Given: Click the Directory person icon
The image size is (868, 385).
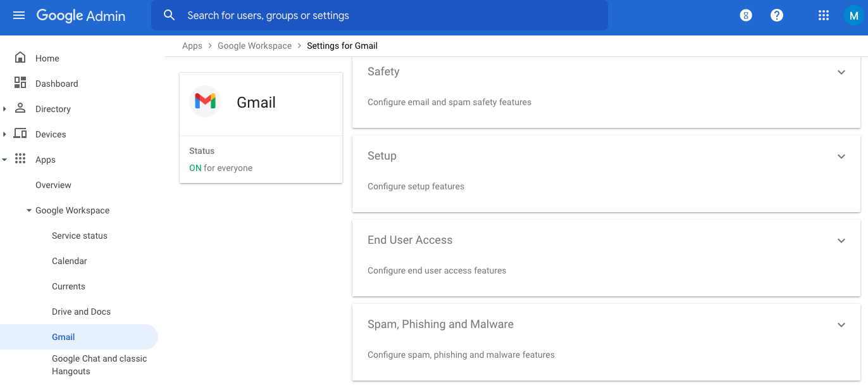Looking at the screenshot, I should point(20,108).
